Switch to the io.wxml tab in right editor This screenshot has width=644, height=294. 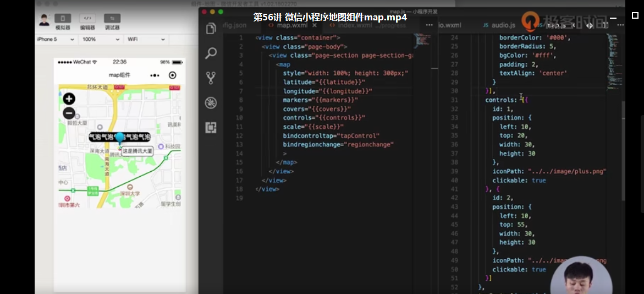[449, 25]
